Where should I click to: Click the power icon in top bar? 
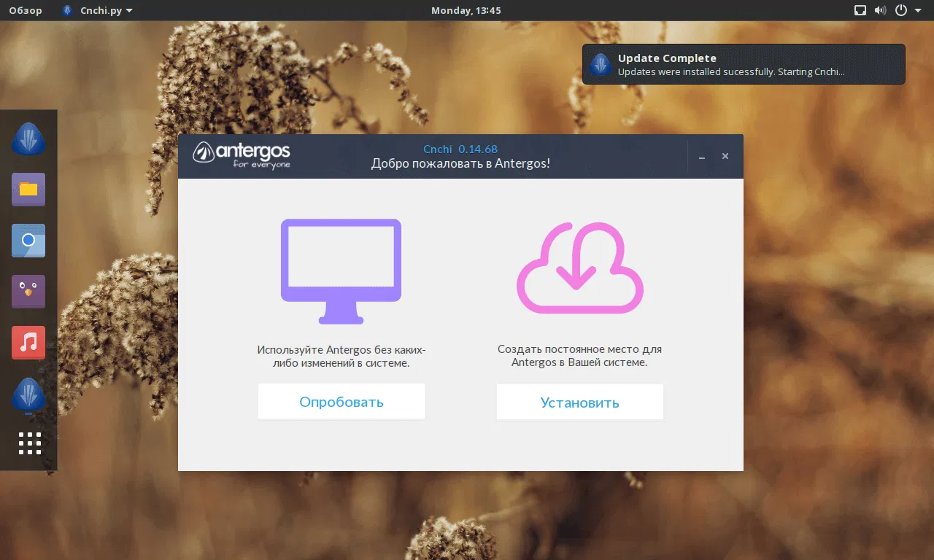click(x=901, y=11)
